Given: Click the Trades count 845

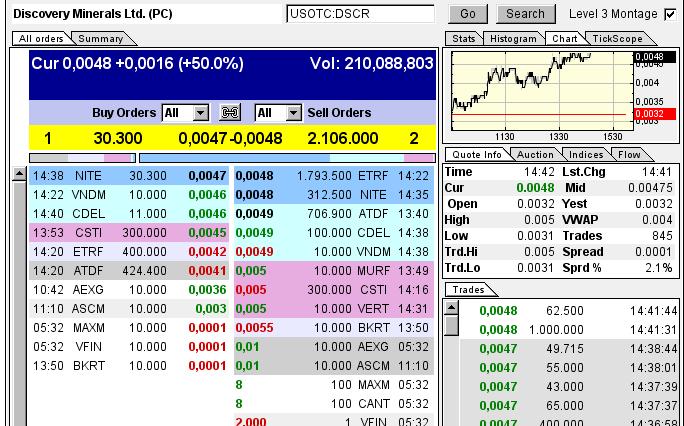Looking at the screenshot, I should tap(662, 236).
